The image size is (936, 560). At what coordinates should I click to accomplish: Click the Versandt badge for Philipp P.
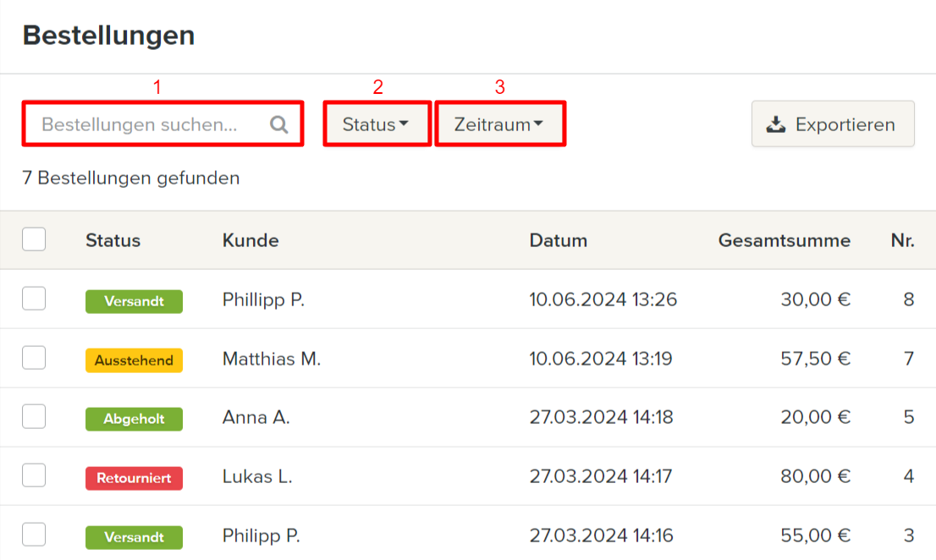click(134, 537)
